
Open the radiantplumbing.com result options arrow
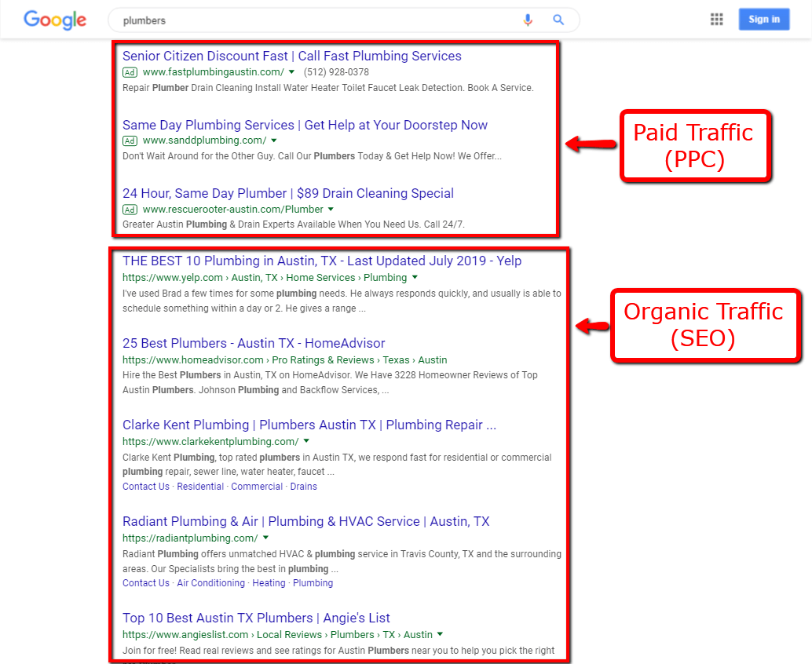coord(265,538)
